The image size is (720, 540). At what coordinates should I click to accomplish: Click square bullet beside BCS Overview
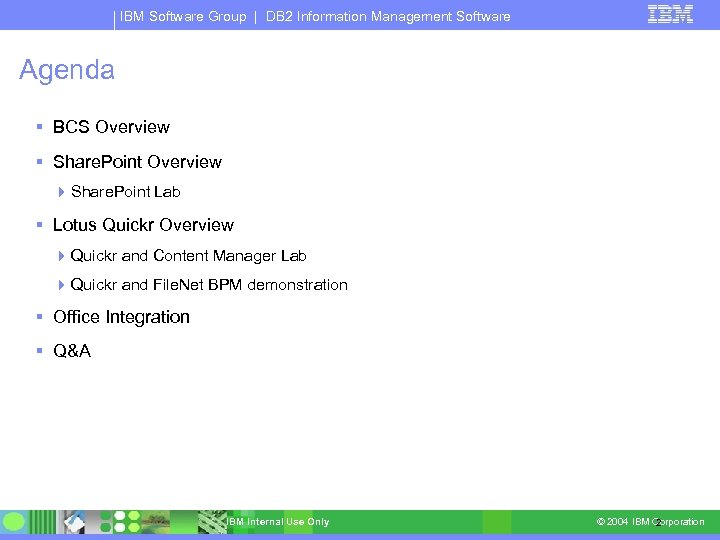(39, 126)
